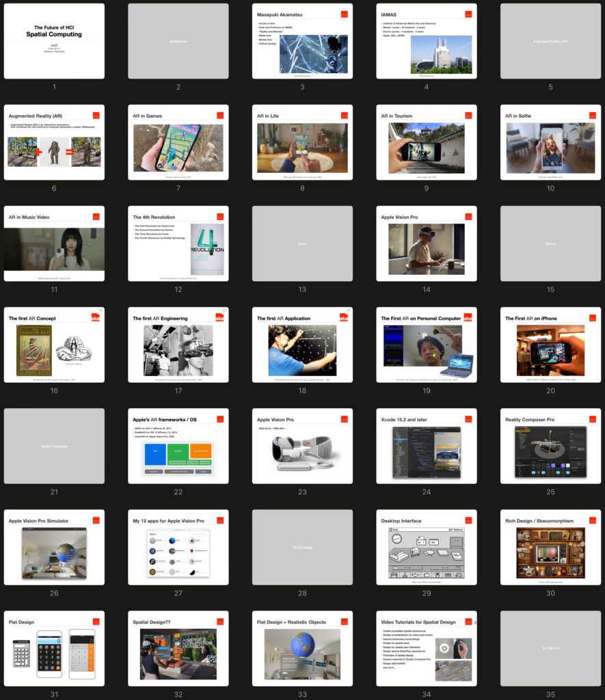Choose the 'AR in Tourism' slide thumbnail
Viewport: 605px width, 700px height.
click(x=427, y=142)
